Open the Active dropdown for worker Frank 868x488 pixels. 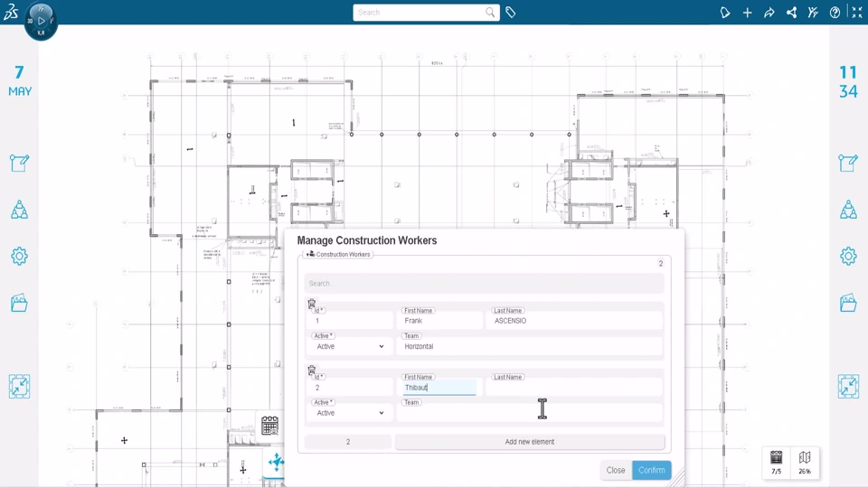tap(349, 346)
